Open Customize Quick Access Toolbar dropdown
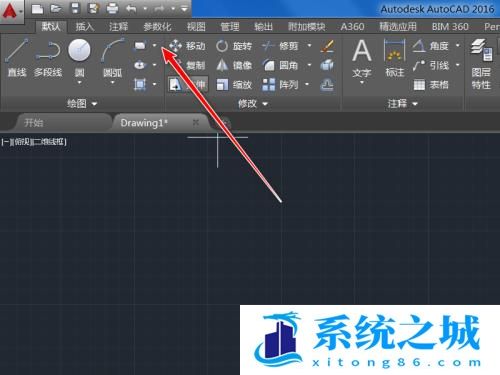 pos(184,9)
